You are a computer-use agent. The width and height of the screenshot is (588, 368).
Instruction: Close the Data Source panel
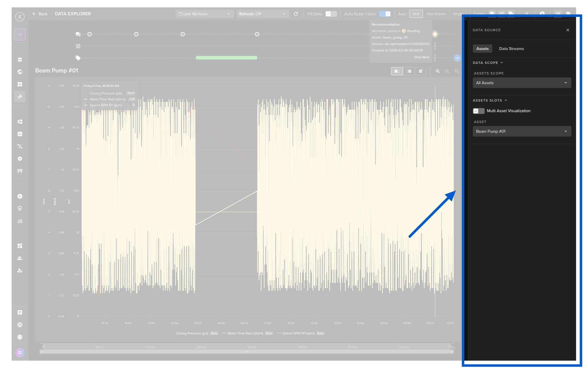tap(568, 30)
